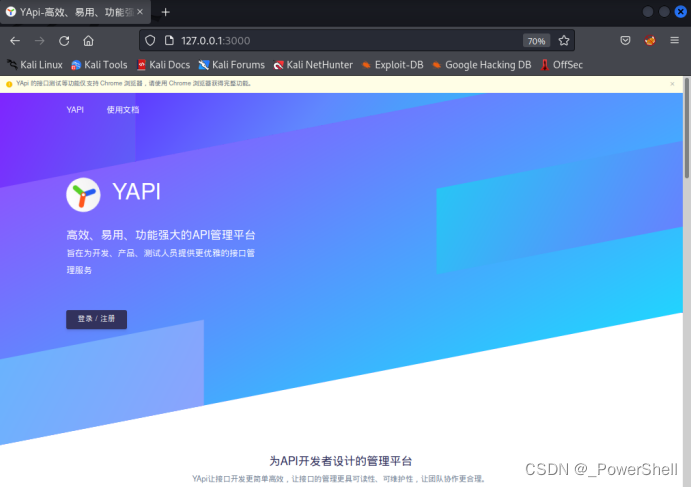Image resolution: width=692 pixels, height=487 pixels.
Task: Close the YApi browser tab
Action: (140, 12)
